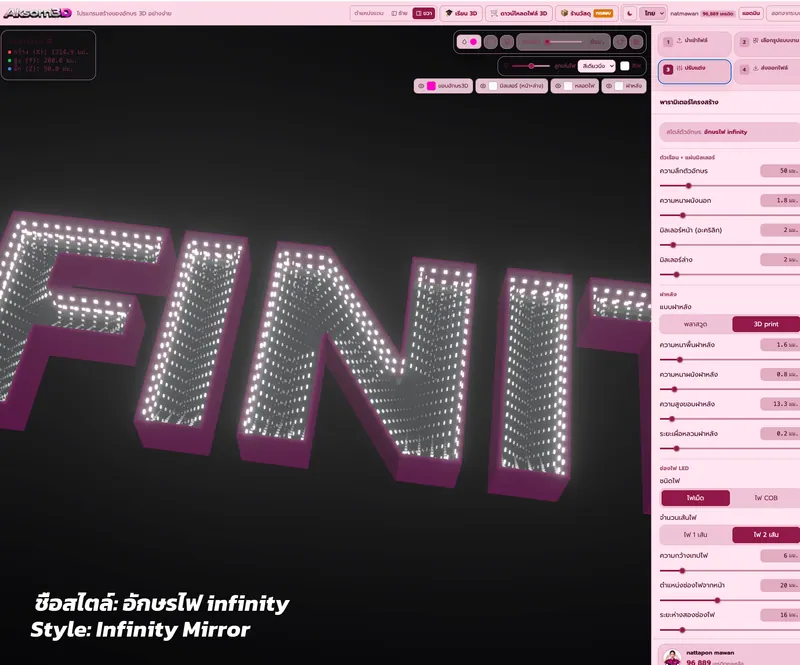This screenshot has height=665, width=800.
Task: Toggle visibility of ฝาหลัง layer
Action: pos(609,86)
